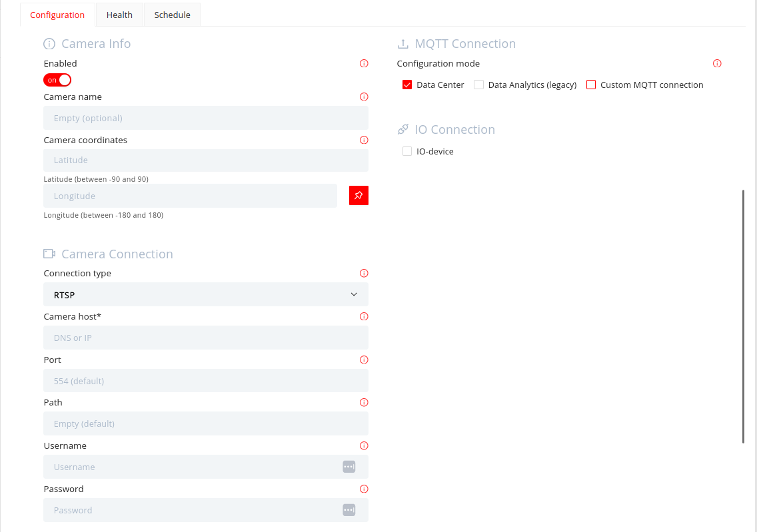Click the info icon beside Camera name

point(364,97)
